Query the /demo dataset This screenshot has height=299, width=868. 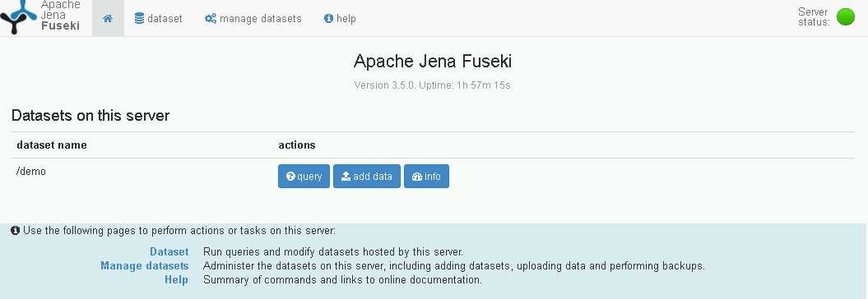304,177
